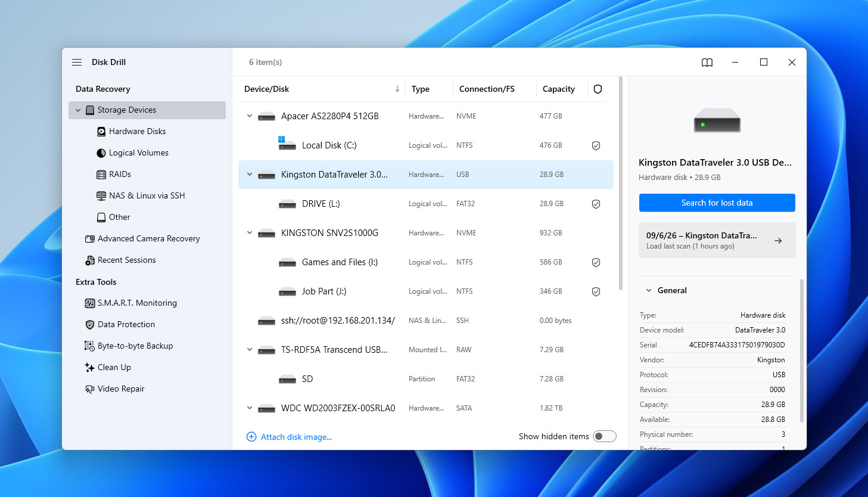This screenshot has height=497, width=868.
Task: Click the Data Protection shield icon
Action: tap(90, 325)
